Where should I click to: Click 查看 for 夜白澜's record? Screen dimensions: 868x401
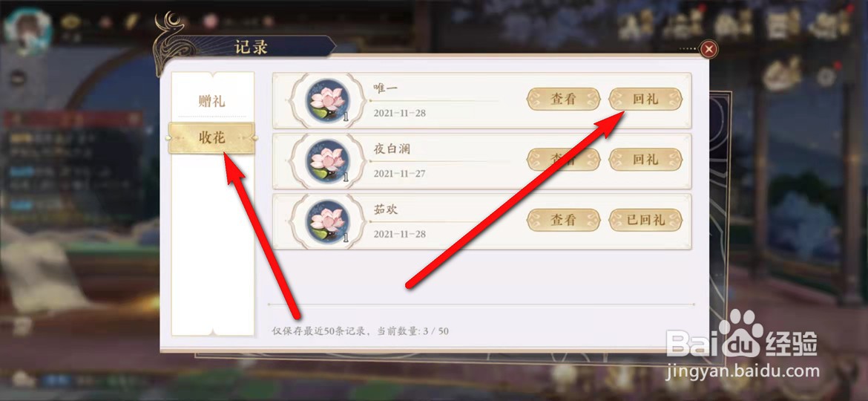pyautogui.click(x=563, y=160)
